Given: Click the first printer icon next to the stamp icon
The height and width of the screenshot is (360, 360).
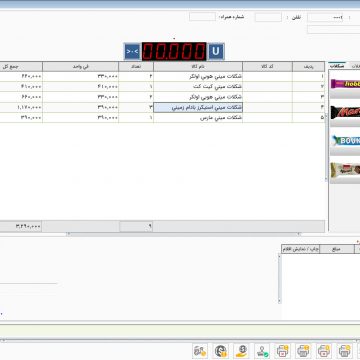Looking at the screenshot, I should [x=283, y=351].
